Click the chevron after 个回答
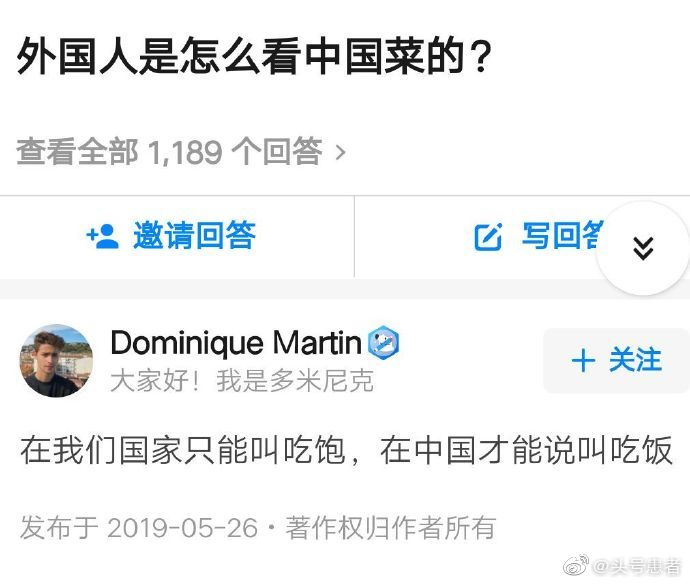This screenshot has width=690, height=584. click(341, 153)
